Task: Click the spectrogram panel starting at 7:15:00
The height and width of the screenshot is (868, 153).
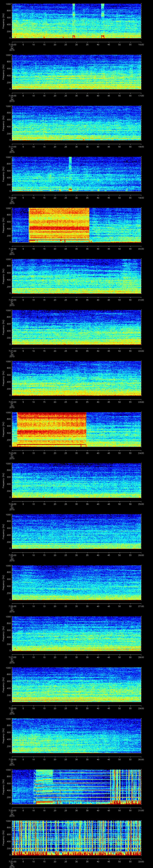Action: pyautogui.click(x=77, y=21)
